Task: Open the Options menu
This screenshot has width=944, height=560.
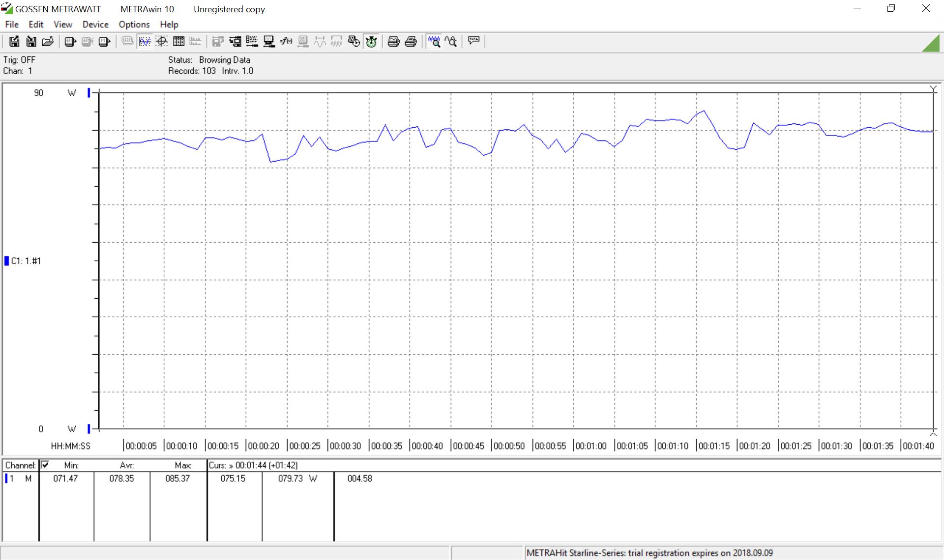Action: pyautogui.click(x=134, y=24)
